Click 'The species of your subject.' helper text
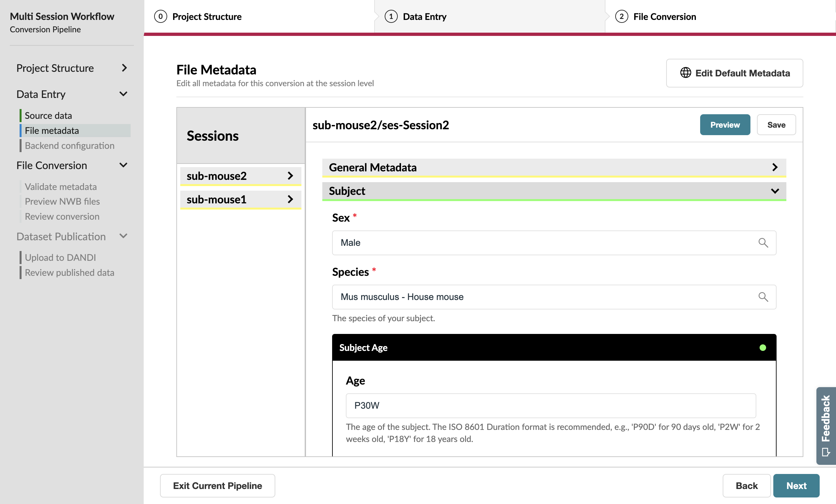 pyautogui.click(x=383, y=318)
